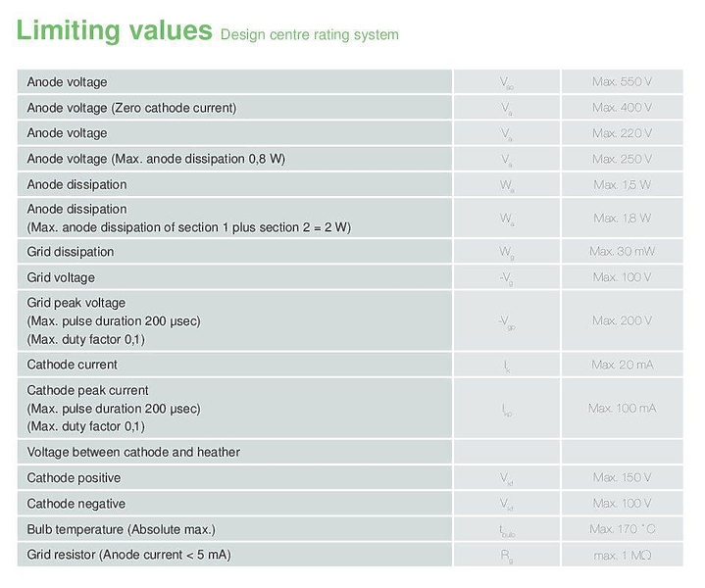Click the 'Max. 170 °C' value cell

click(622, 529)
